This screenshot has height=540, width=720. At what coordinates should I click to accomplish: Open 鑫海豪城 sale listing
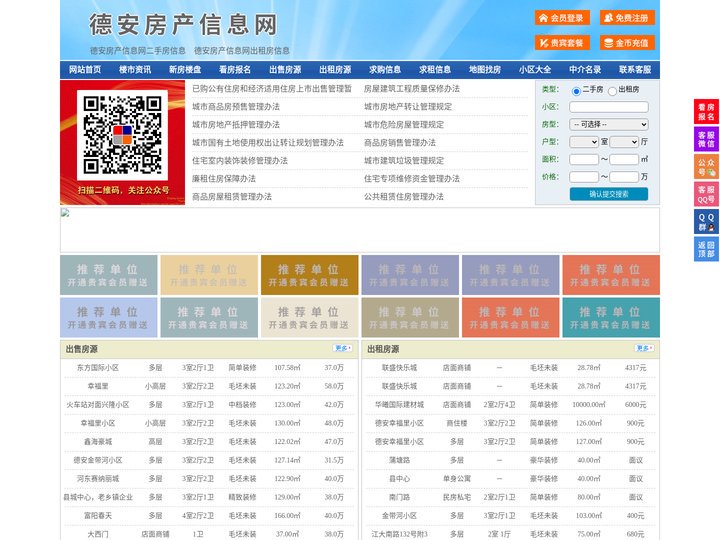click(98, 442)
